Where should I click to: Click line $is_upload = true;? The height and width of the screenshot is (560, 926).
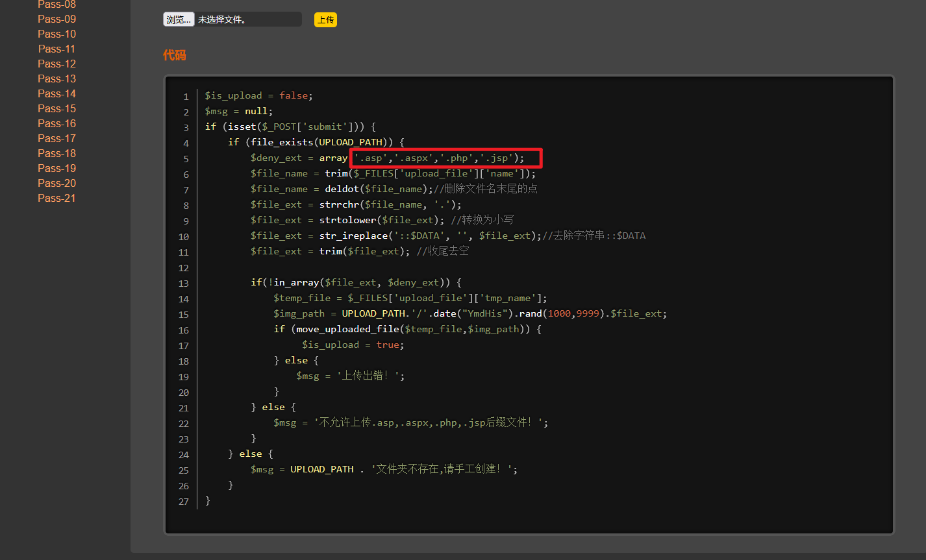coord(353,345)
